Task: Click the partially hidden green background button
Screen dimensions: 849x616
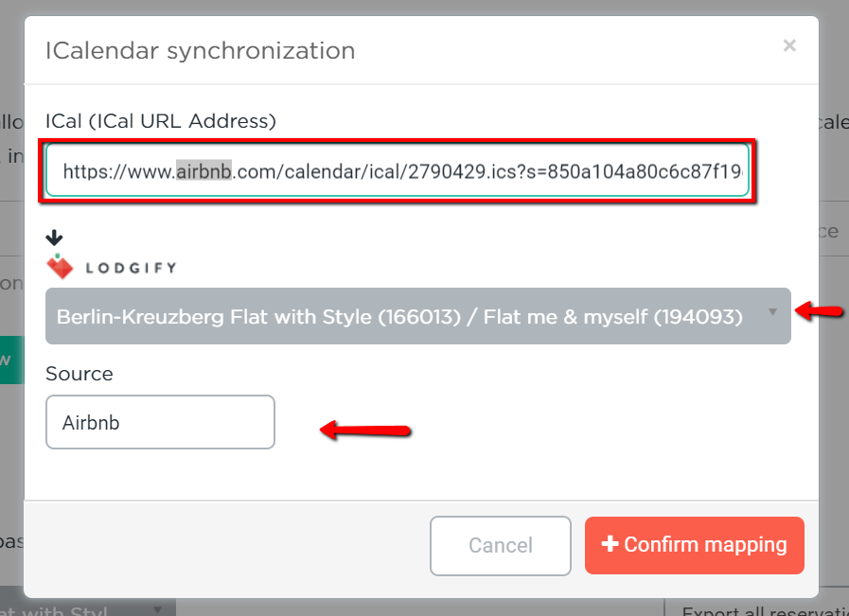Action: (12, 360)
